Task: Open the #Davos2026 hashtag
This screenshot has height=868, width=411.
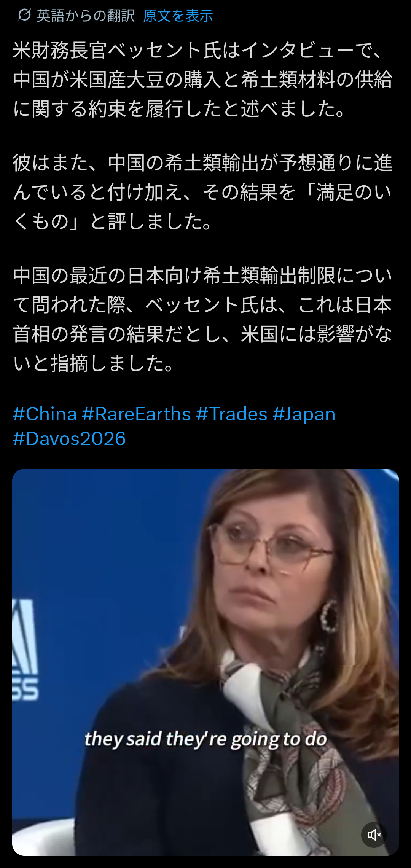Action: [69, 439]
